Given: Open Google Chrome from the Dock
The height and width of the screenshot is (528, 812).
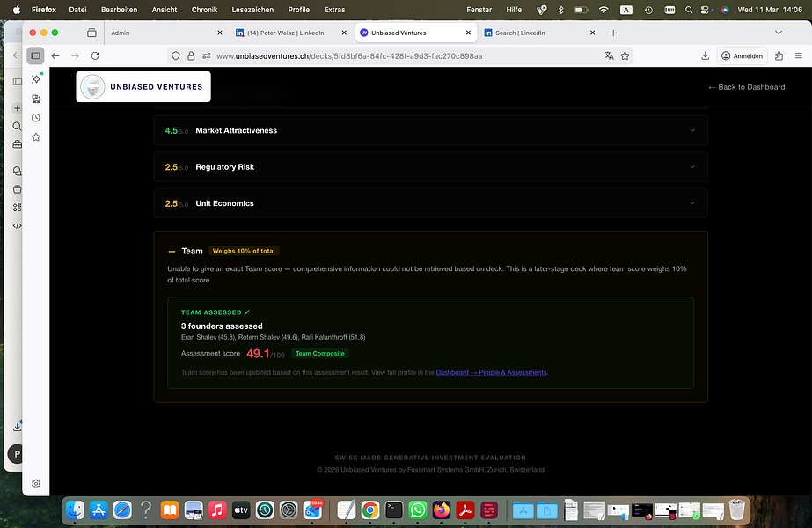Looking at the screenshot, I should pyautogui.click(x=370, y=510).
